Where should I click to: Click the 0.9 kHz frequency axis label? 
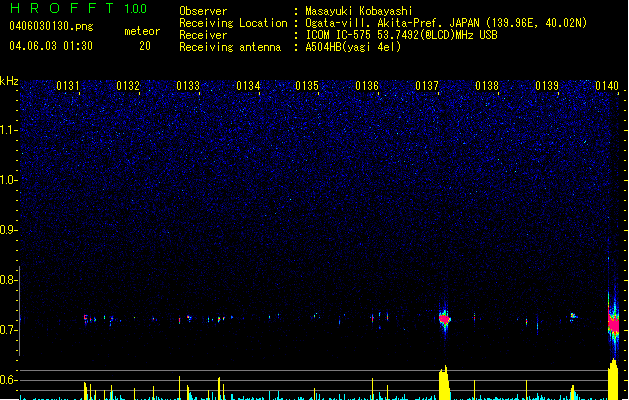[x=8, y=230]
